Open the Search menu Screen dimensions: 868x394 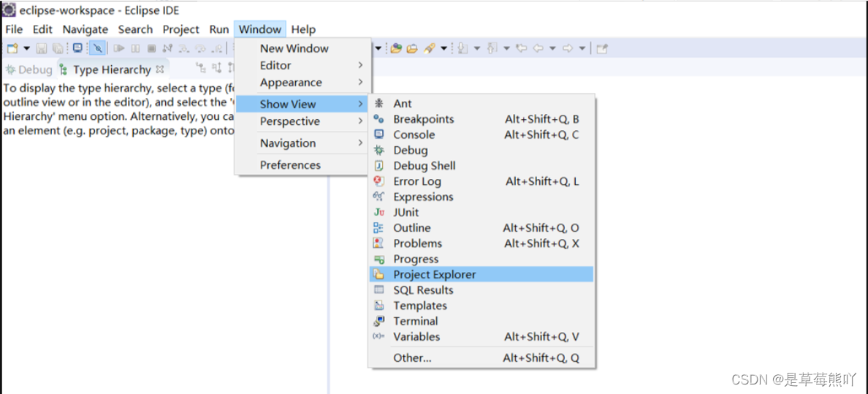136,29
